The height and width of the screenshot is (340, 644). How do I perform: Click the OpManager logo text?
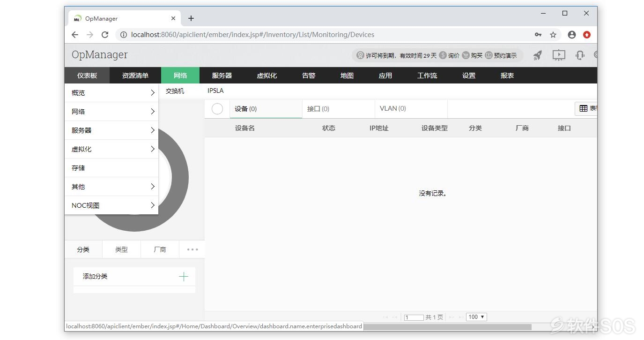(100, 54)
